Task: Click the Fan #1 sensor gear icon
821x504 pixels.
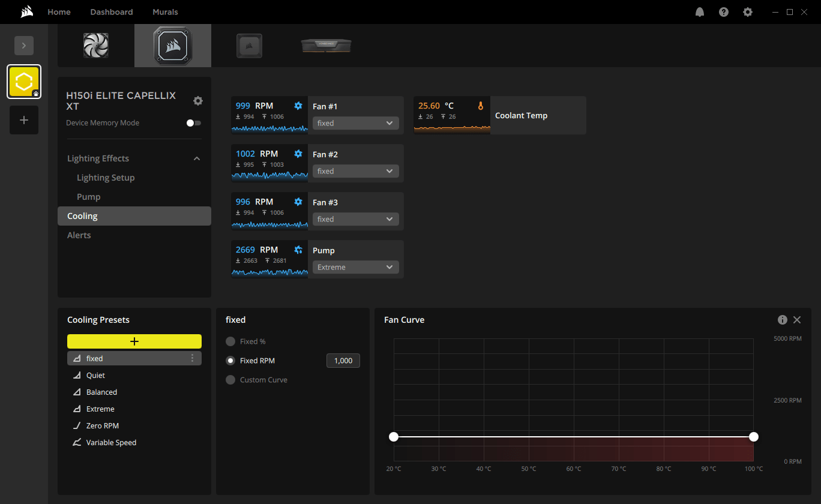Action: (x=298, y=106)
